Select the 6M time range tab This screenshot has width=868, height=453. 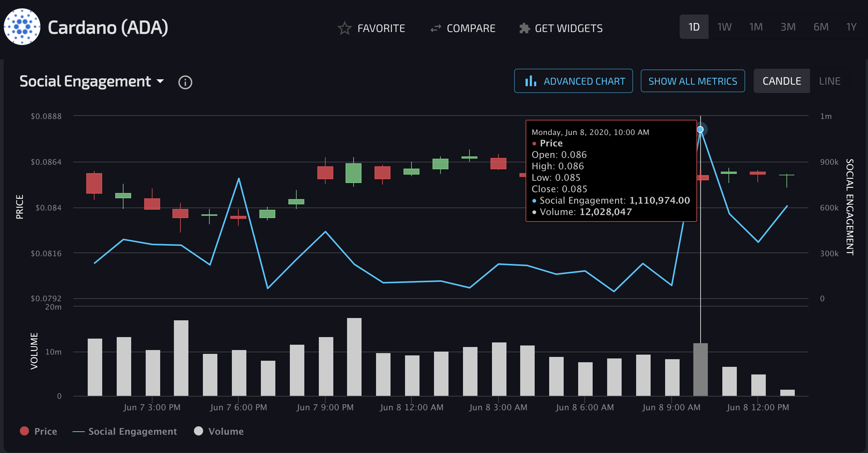pyautogui.click(x=821, y=27)
